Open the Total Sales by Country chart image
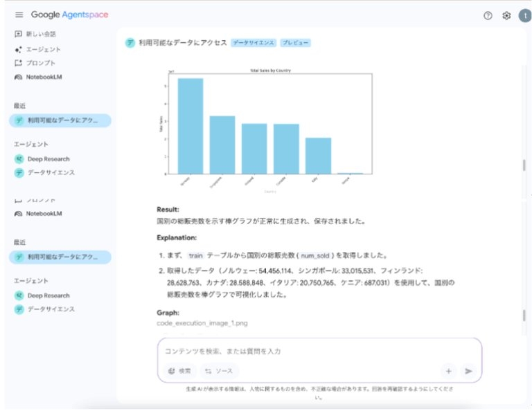The height and width of the screenshot is (411, 532). click(266, 131)
